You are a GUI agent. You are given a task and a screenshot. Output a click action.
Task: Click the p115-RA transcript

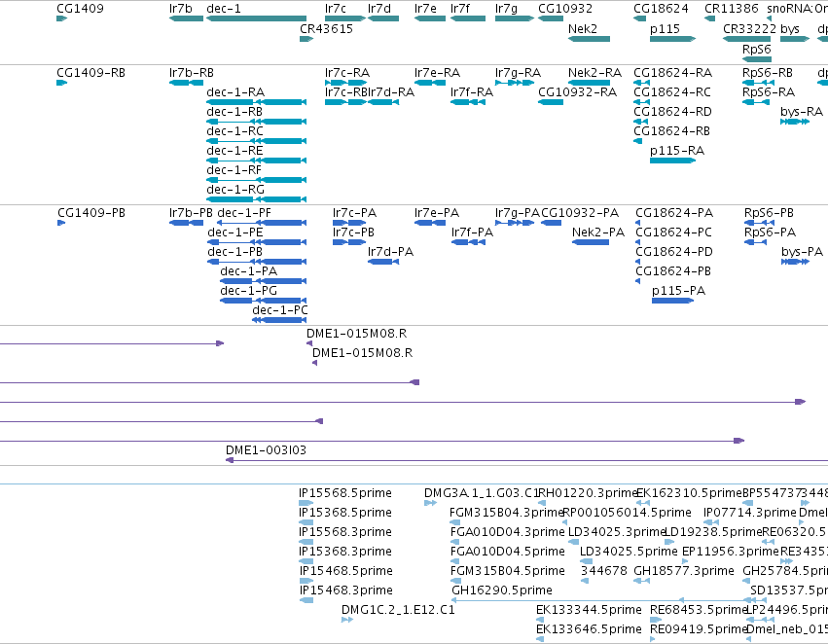[x=672, y=161]
